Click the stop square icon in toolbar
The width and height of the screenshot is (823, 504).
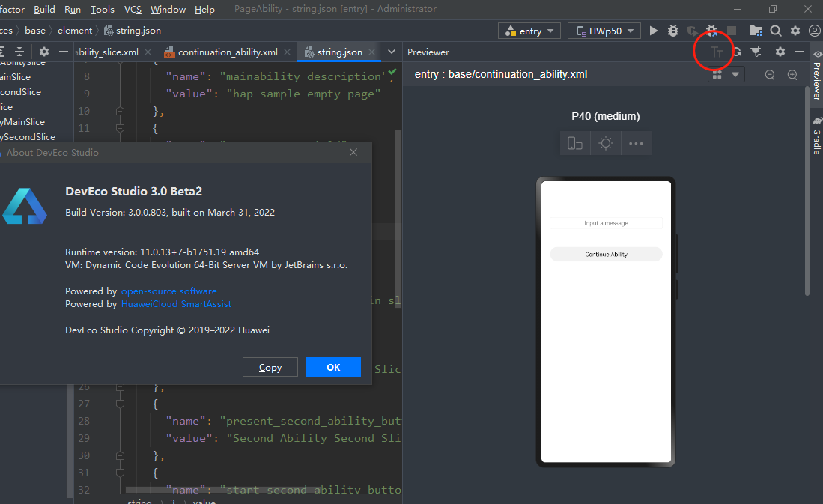coord(731,31)
